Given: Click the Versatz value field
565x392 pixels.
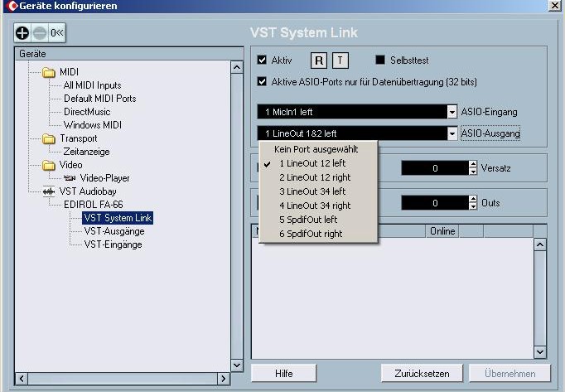Looking at the screenshot, I should 435,168.
